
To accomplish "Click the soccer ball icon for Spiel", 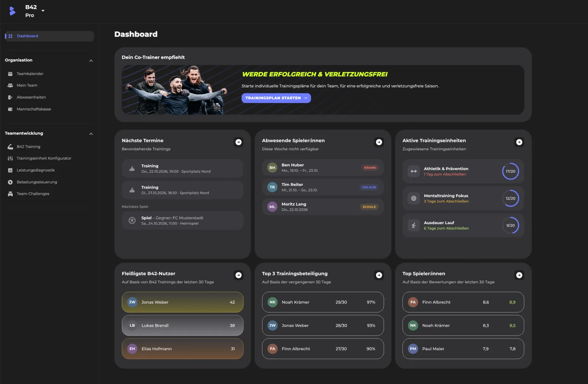I will (132, 220).
